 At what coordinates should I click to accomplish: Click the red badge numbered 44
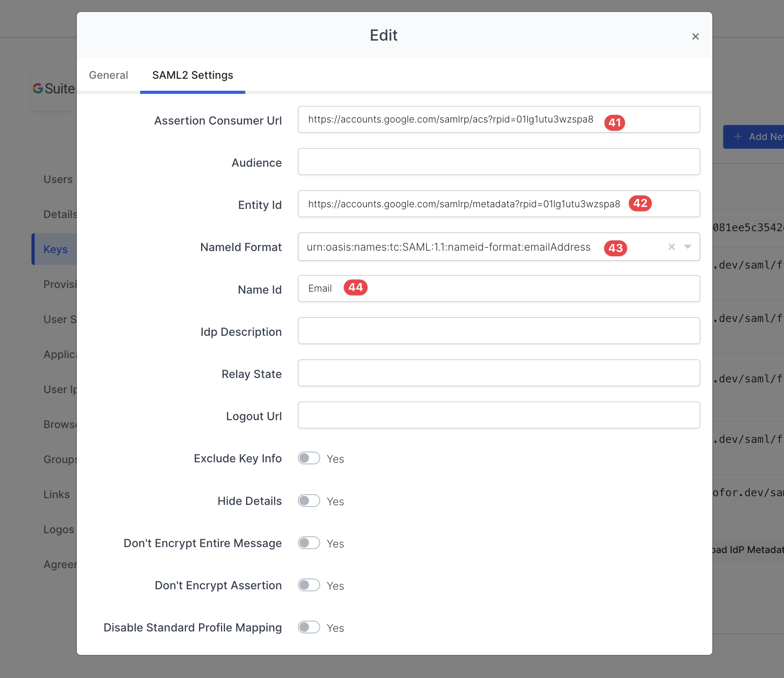355,287
